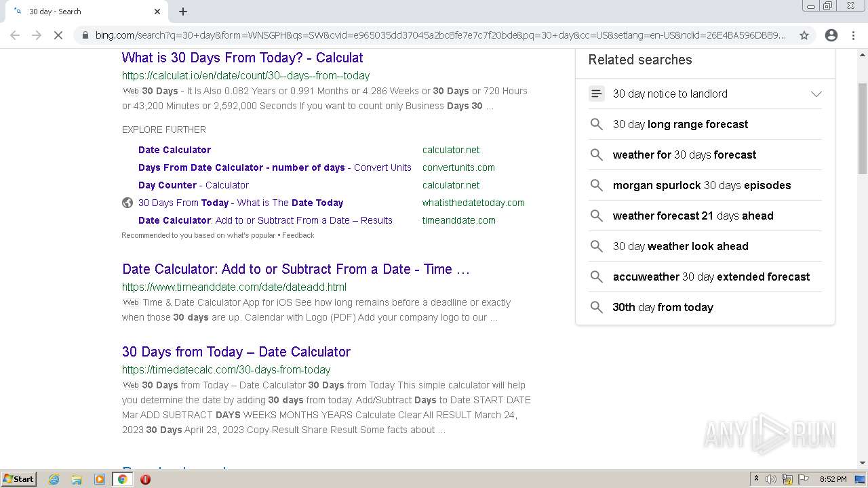
Task: Open volume control in system tray
Action: (x=771, y=479)
